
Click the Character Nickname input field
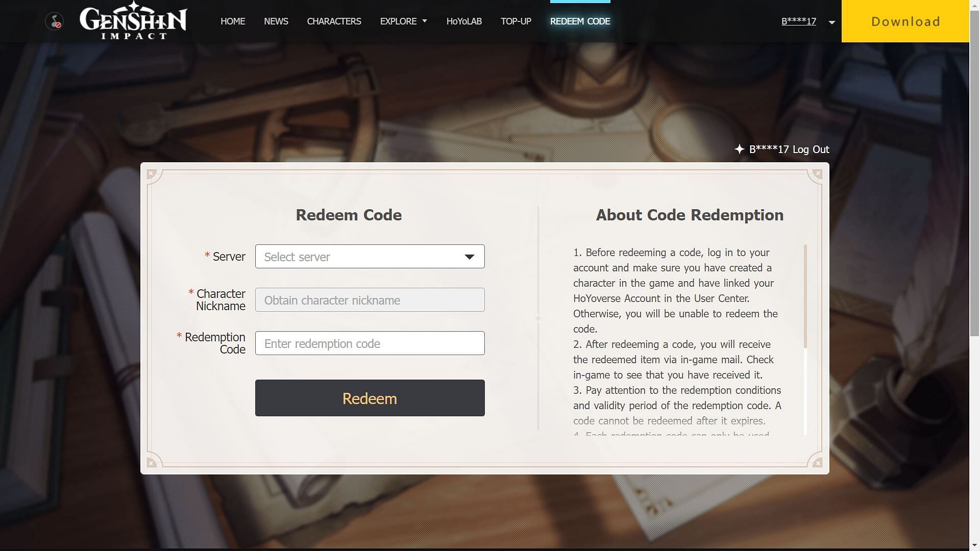370,299
